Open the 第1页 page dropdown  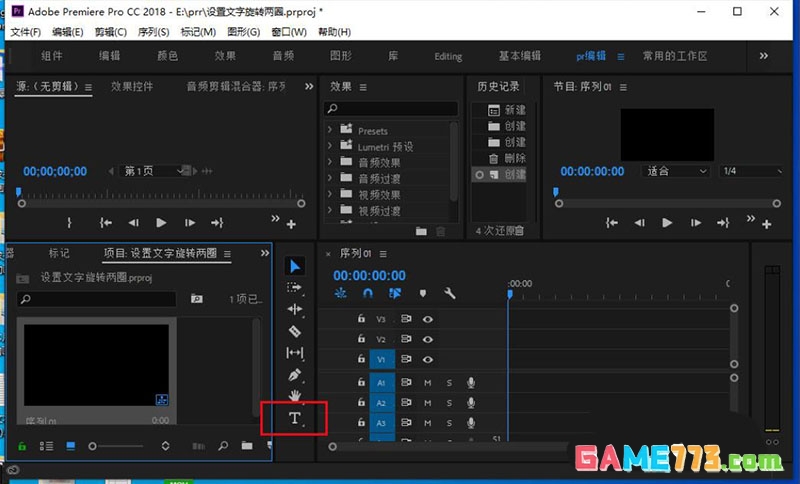coord(152,171)
